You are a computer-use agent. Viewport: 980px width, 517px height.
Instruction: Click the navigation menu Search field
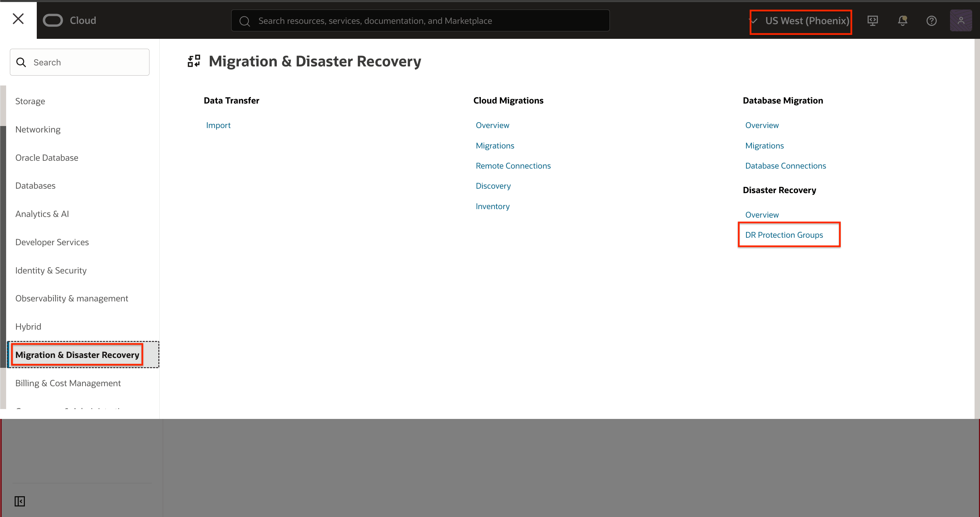(x=80, y=62)
